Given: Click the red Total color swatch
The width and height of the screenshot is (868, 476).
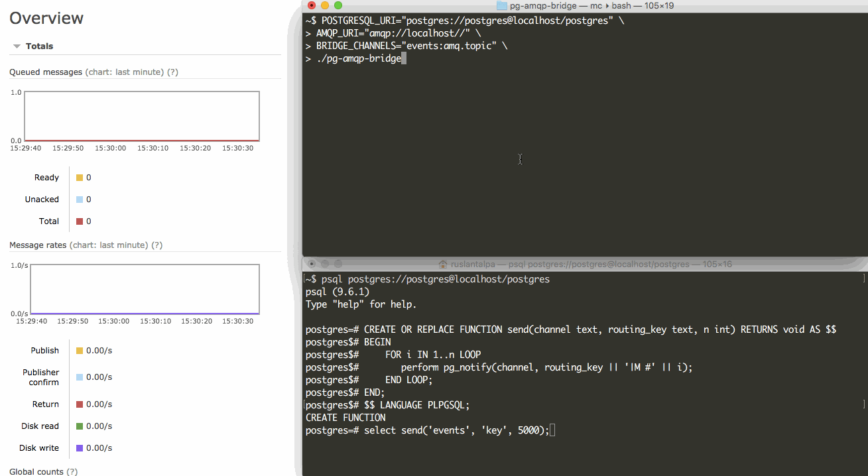Looking at the screenshot, I should pos(80,221).
